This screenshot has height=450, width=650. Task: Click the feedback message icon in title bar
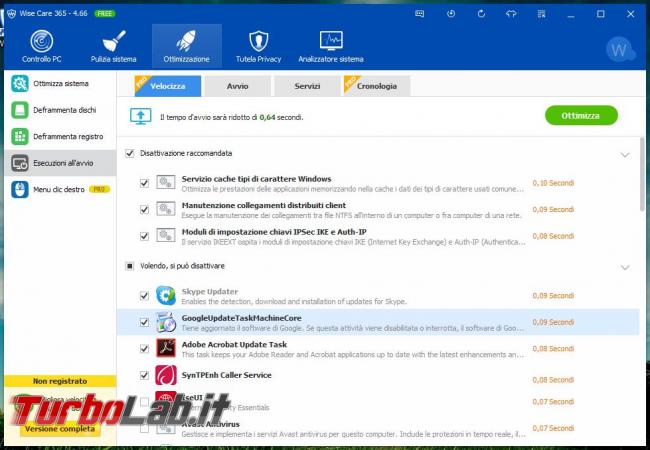tap(420, 14)
